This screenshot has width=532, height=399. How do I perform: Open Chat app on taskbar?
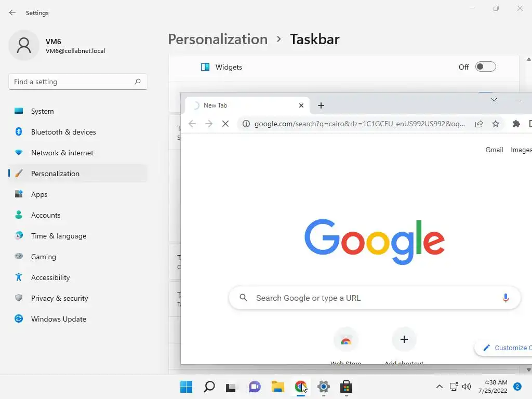[x=255, y=387]
